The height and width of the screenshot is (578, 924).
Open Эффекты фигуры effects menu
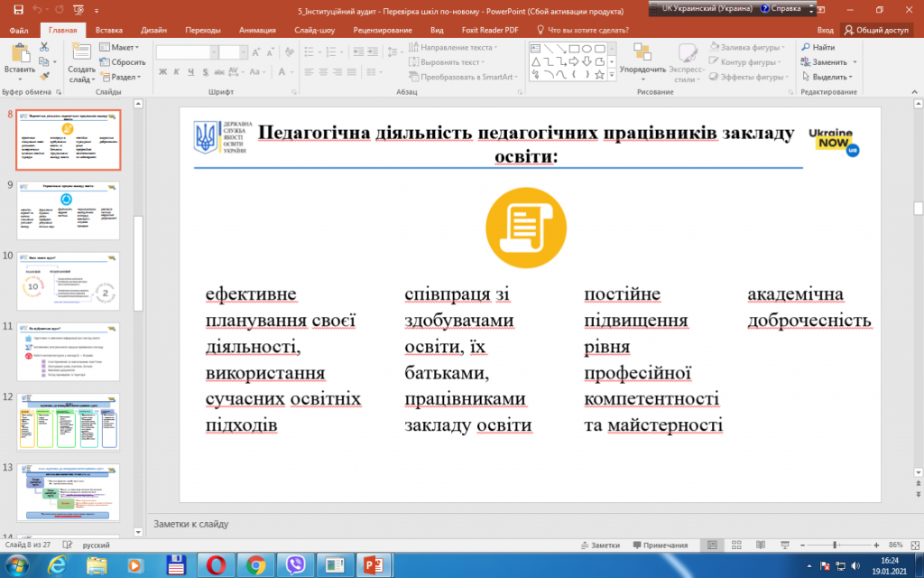coord(749,77)
